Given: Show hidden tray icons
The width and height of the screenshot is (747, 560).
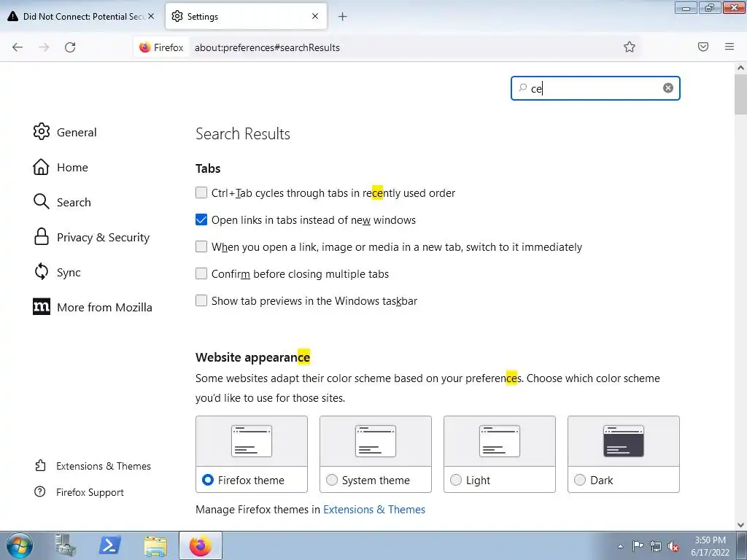Looking at the screenshot, I should (x=620, y=546).
